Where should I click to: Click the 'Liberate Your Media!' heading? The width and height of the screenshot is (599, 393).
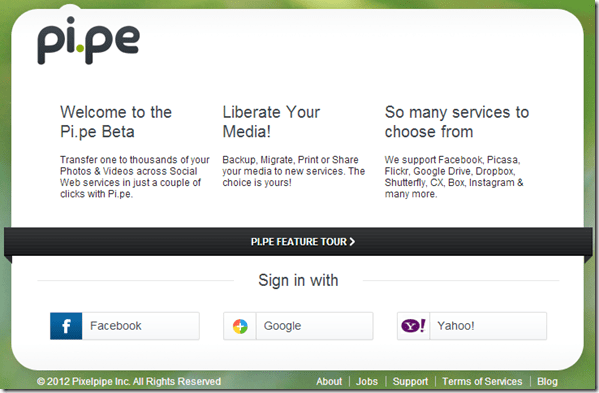271,122
